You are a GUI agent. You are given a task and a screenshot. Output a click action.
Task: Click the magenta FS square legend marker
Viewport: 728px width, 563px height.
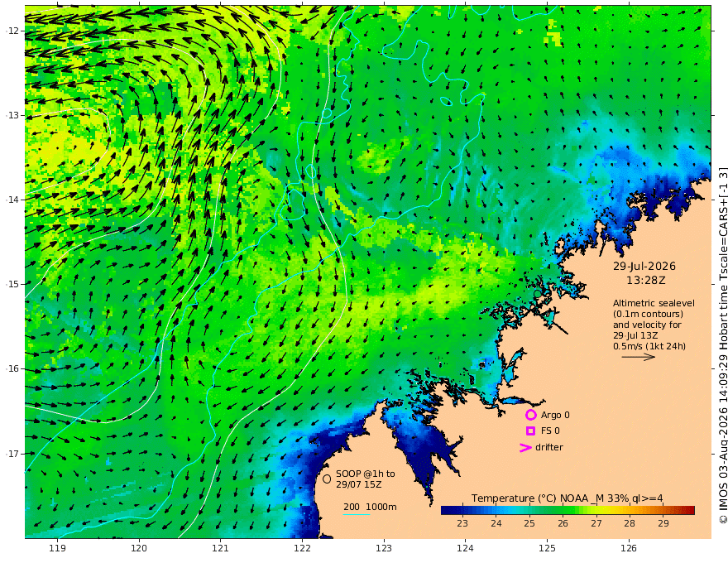pyautogui.click(x=530, y=431)
